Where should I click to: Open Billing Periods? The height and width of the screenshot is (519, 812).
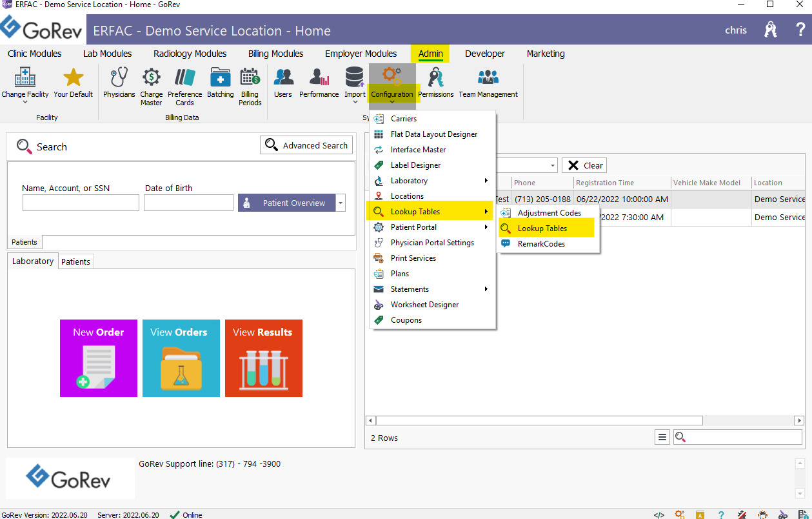coord(250,85)
